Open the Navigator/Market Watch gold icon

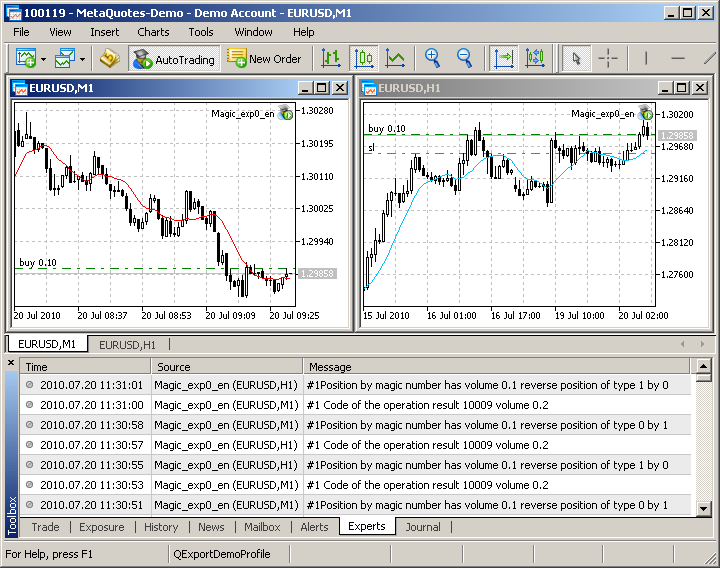click(110, 58)
